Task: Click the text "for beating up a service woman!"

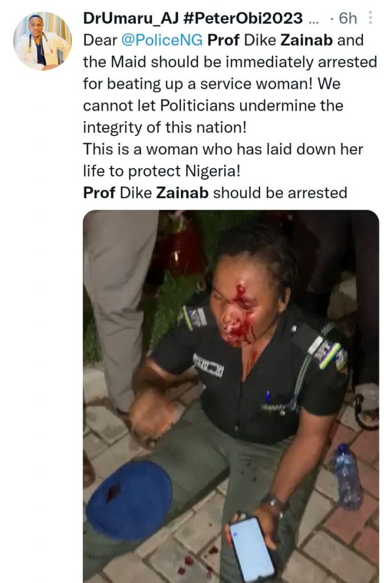Action: coord(198,84)
